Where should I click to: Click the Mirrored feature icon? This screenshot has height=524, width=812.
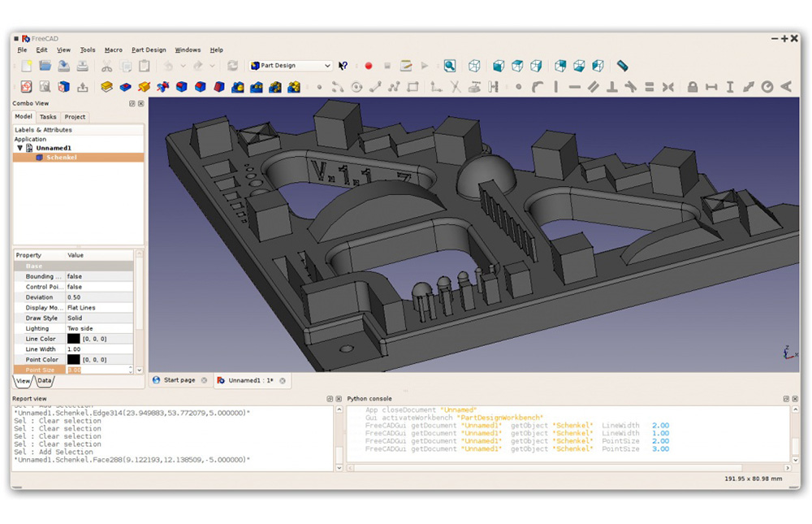coord(238,87)
